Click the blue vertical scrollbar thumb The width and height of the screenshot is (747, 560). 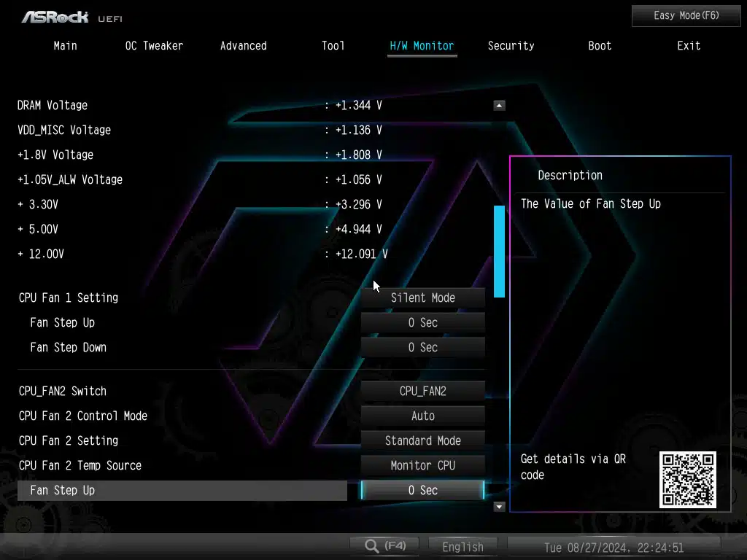(499, 252)
